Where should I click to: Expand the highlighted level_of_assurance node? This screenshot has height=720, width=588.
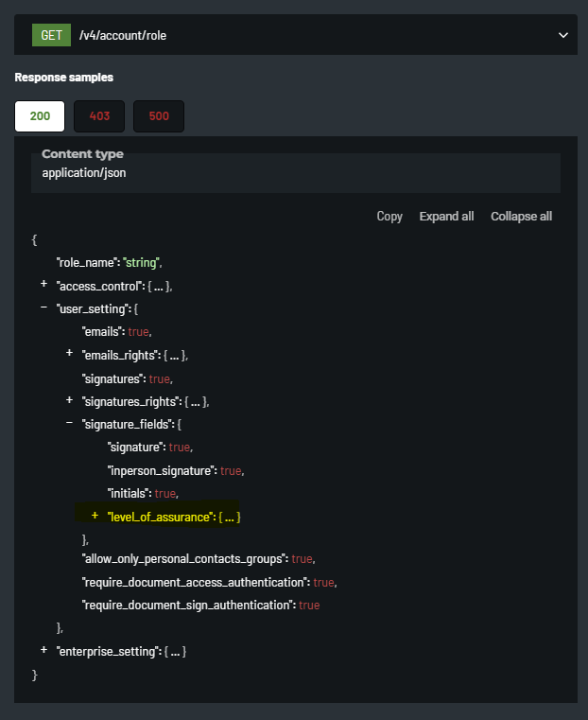[95, 517]
